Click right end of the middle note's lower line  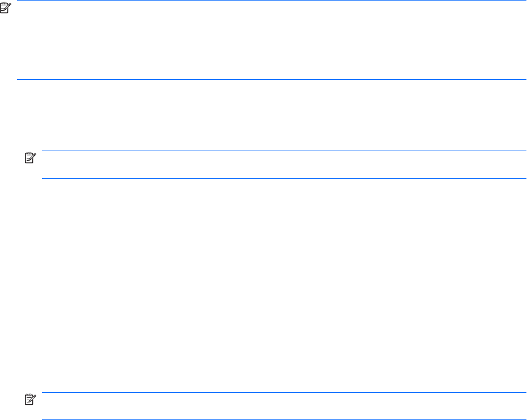pyautogui.click(x=524, y=179)
